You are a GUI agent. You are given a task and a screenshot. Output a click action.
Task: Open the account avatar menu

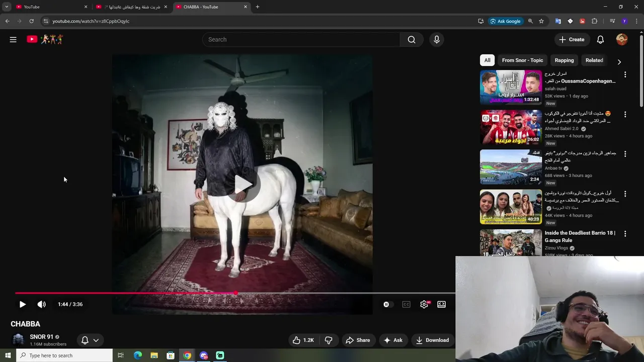click(622, 40)
